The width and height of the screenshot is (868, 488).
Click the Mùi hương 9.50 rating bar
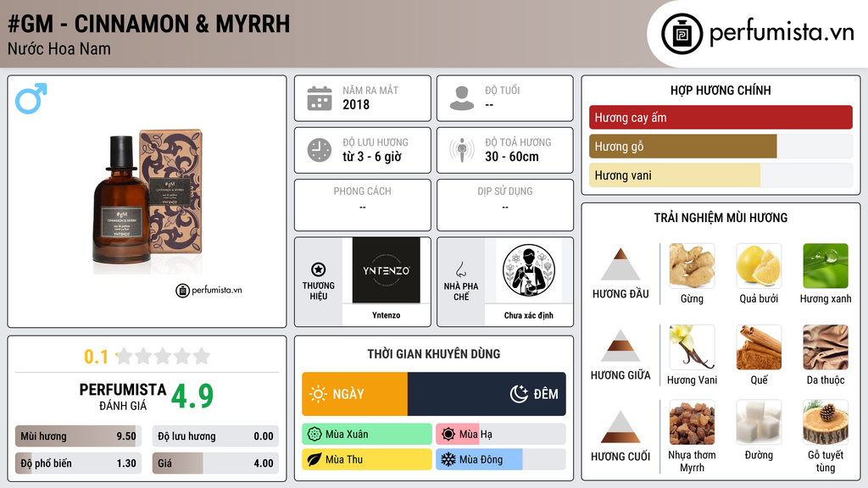tap(78, 436)
